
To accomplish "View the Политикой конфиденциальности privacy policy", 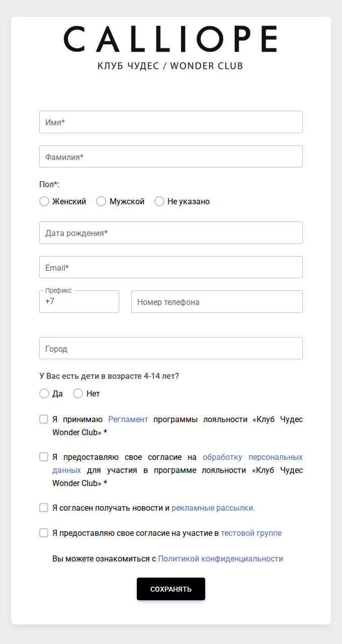I will click(220, 558).
